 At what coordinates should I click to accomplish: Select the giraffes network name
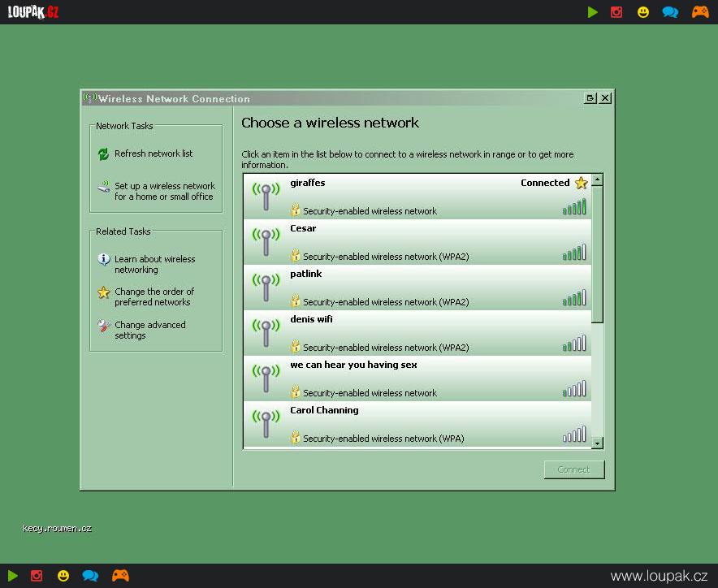pyautogui.click(x=308, y=183)
